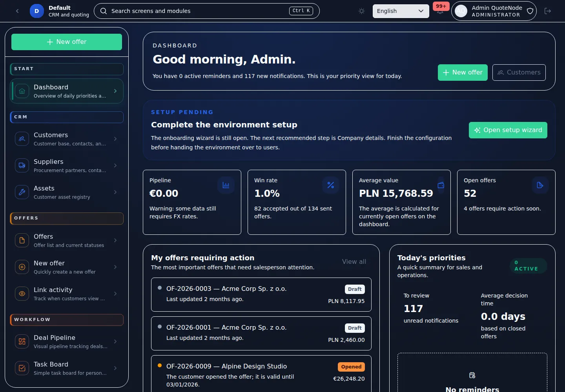Click the Offers document icon in sidebar

tap(22, 240)
